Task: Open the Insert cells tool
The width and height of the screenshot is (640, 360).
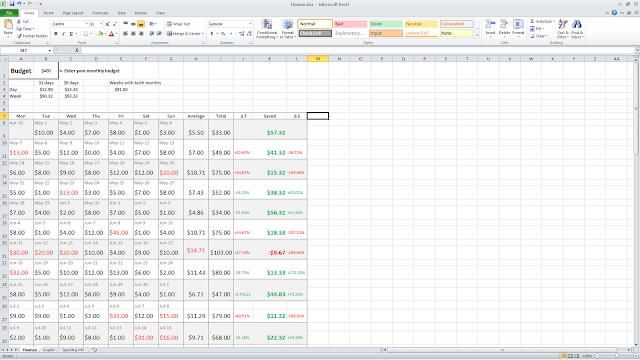Action: (490, 28)
